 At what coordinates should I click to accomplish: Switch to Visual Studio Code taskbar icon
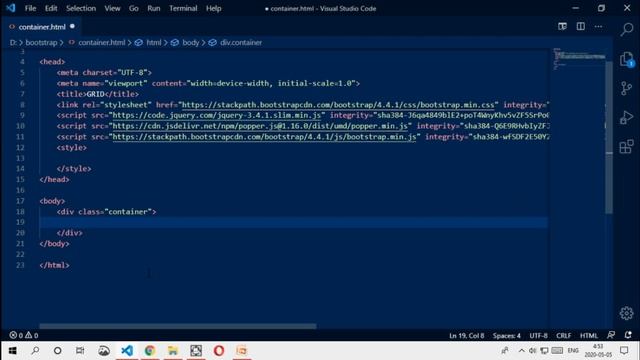[x=127, y=351]
